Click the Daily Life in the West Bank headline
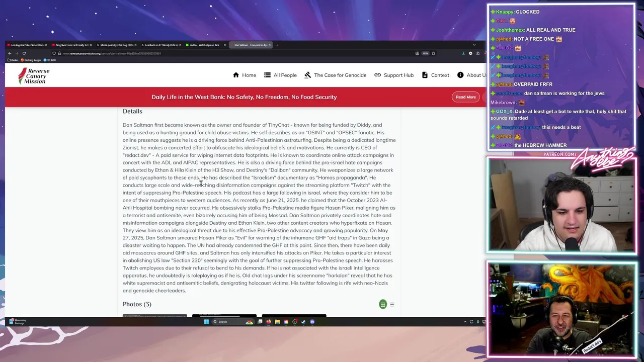The width and height of the screenshot is (644, 362). click(244, 97)
